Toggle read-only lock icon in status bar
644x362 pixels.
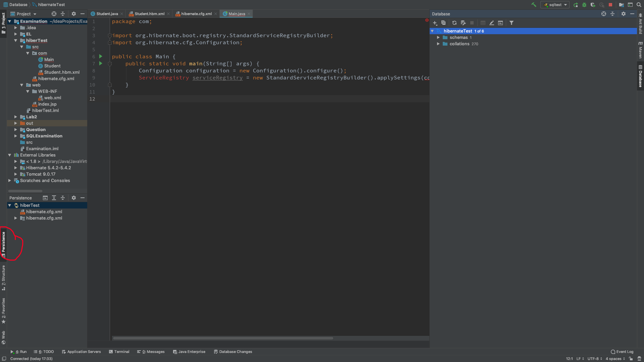click(x=631, y=359)
